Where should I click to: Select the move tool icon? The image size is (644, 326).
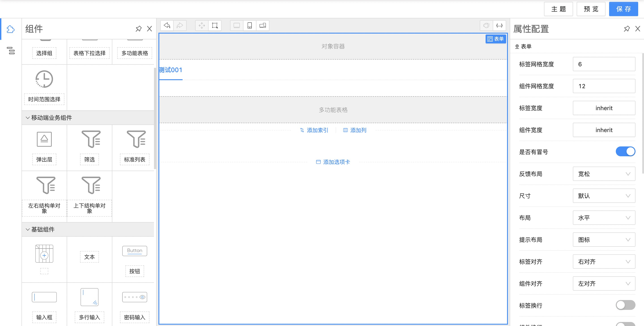coord(202,26)
